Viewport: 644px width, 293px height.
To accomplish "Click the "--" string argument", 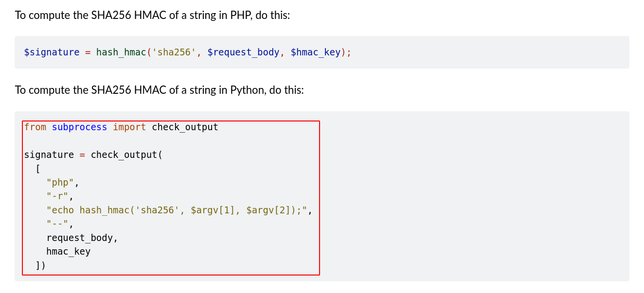I will tap(57, 224).
